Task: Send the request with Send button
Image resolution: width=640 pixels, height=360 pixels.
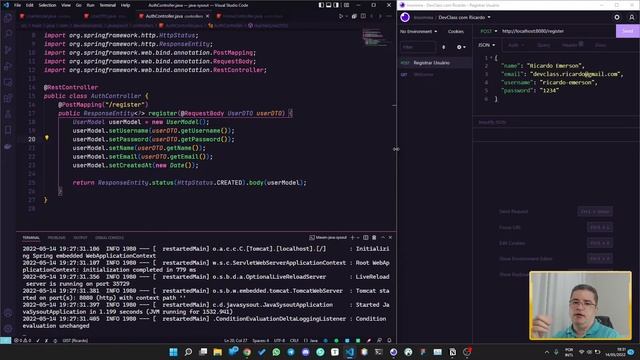Action: tap(627, 31)
